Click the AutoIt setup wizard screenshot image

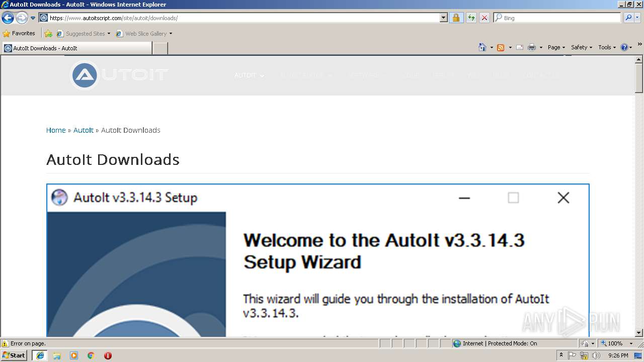(317, 260)
